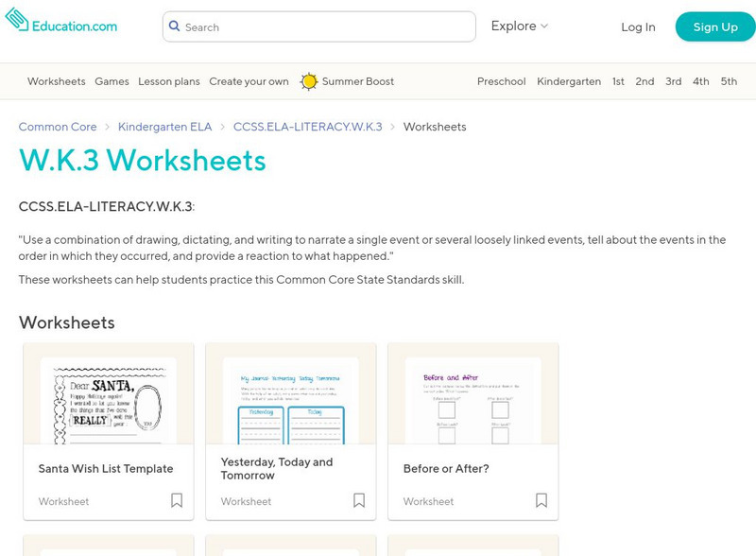Bookmark the Santa Wish List Template worksheet
This screenshot has width=756, height=556.
177,500
